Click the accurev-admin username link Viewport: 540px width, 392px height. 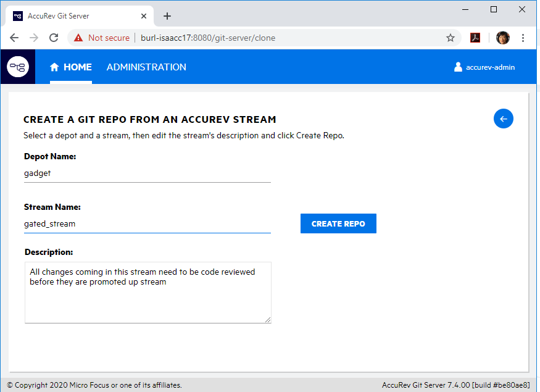(x=490, y=67)
